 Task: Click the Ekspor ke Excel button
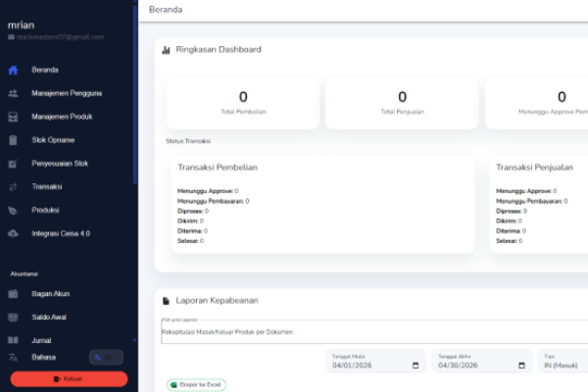click(x=196, y=384)
